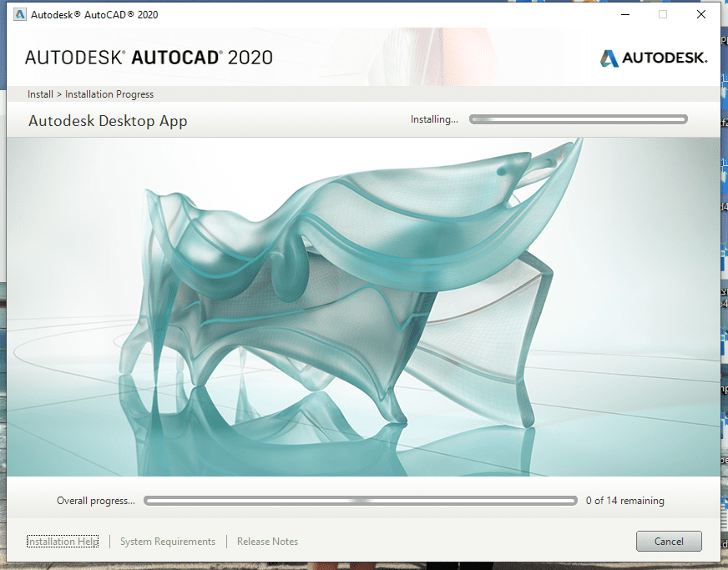Click the Autodesk logo in the header
The height and width of the screenshot is (570, 728).
click(x=654, y=58)
